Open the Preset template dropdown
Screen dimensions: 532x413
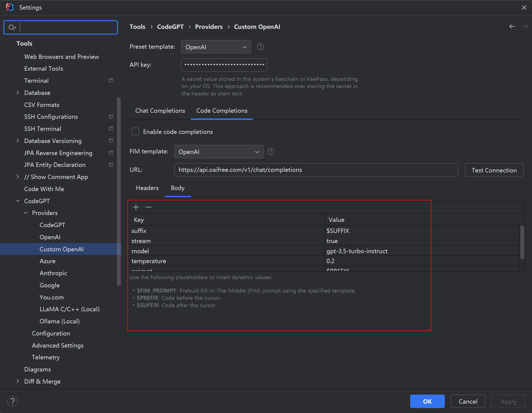[x=216, y=47]
